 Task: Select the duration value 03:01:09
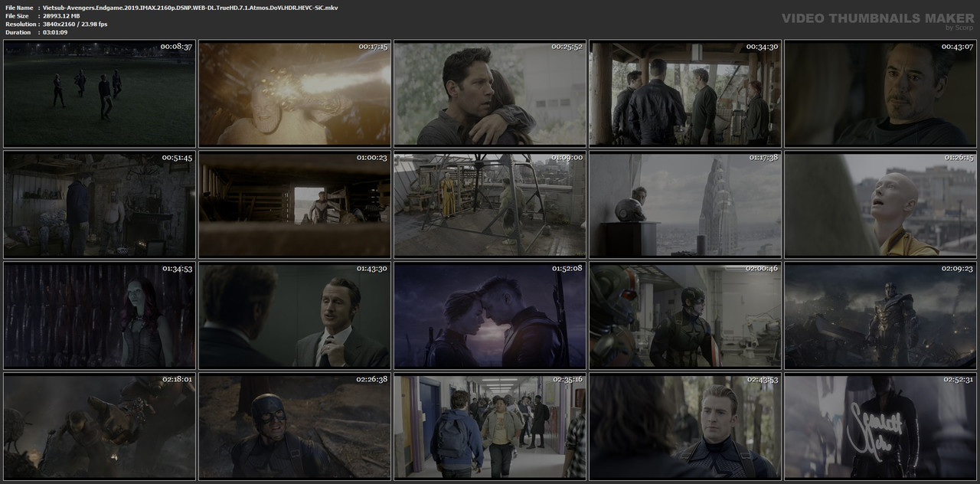(55, 33)
